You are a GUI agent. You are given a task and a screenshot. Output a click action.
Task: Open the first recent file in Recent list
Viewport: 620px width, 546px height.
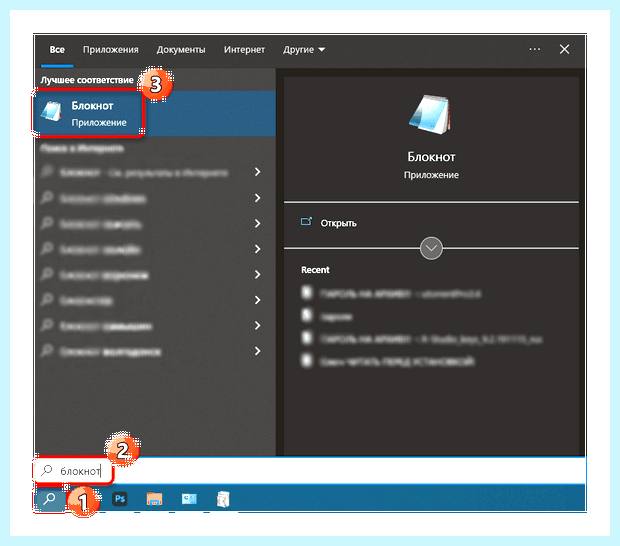coord(391,294)
